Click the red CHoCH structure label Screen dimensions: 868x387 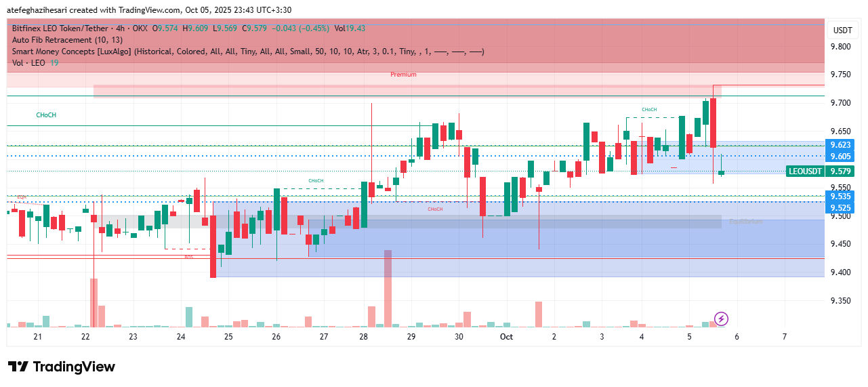pos(435,209)
